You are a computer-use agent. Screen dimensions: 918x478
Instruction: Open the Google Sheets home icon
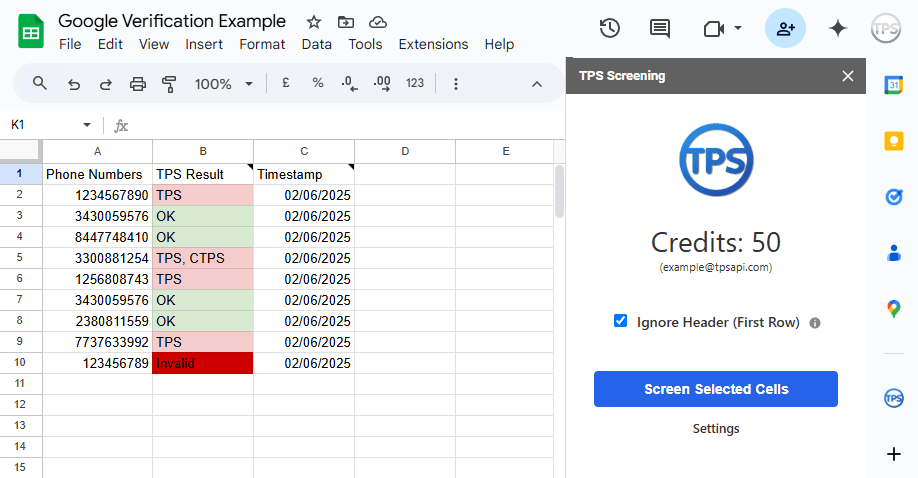pyautogui.click(x=31, y=32)
